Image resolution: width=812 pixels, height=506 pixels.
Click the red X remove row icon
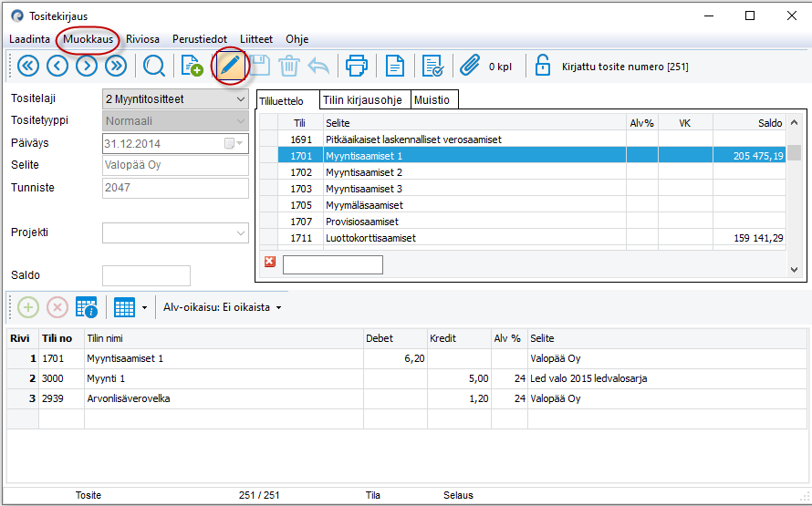pos(57,307)
